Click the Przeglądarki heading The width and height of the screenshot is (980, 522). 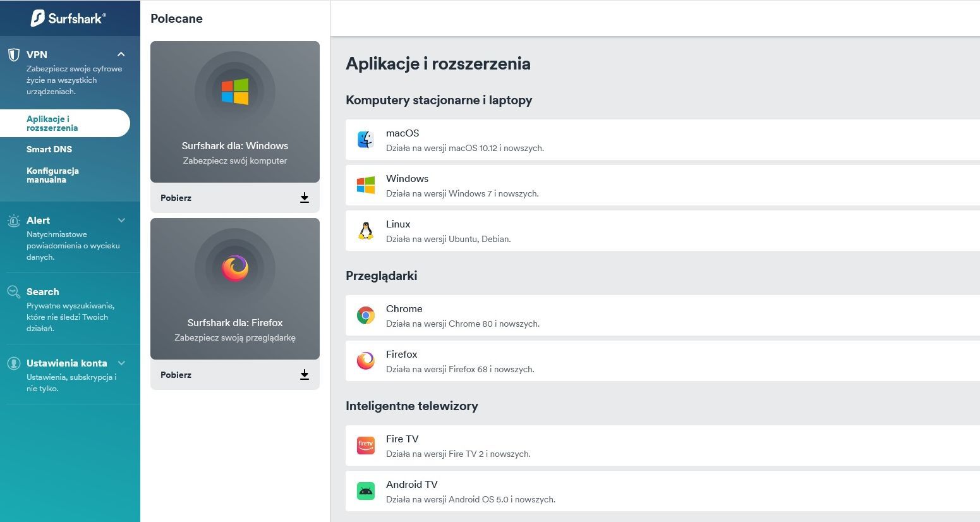click(381, 276)
